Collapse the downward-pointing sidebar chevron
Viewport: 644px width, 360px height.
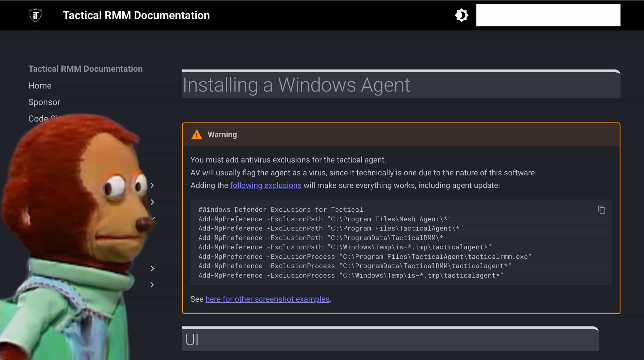tap(153, 218)
